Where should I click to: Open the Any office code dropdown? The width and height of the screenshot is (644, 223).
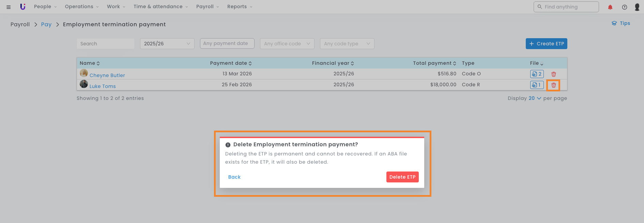287,44
